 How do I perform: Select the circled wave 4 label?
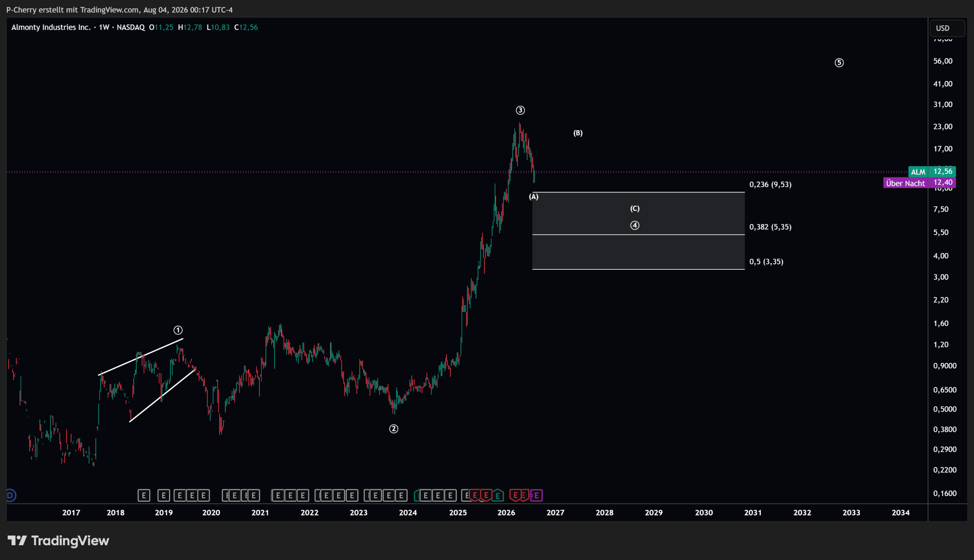pyautogui.click(x=635, y=225)
